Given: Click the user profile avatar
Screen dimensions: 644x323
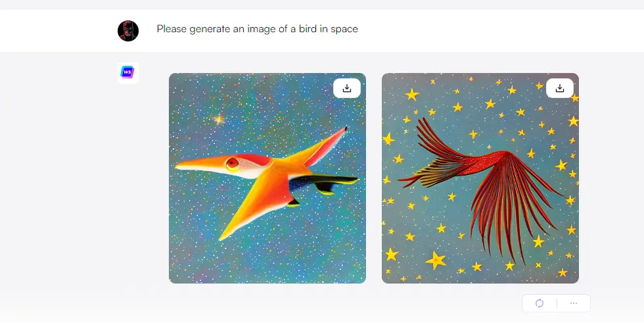Looking at the screenshot, I should (128, 31).
